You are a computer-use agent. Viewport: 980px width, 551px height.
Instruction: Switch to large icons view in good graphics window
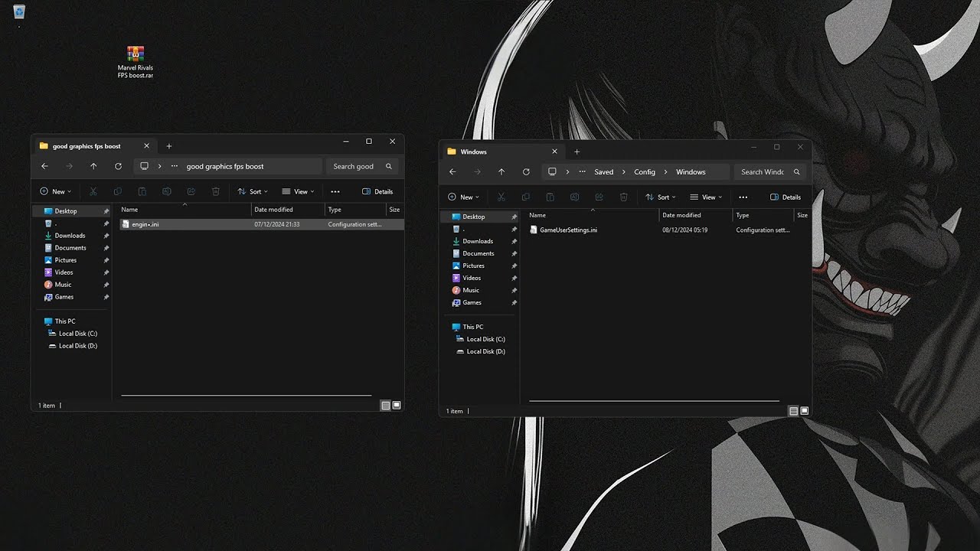click(397, 406)
